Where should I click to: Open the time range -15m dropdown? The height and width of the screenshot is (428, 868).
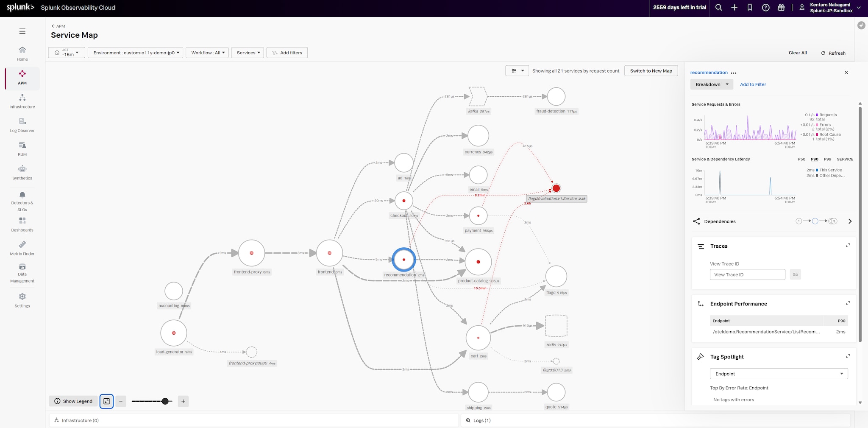(67, 53)
